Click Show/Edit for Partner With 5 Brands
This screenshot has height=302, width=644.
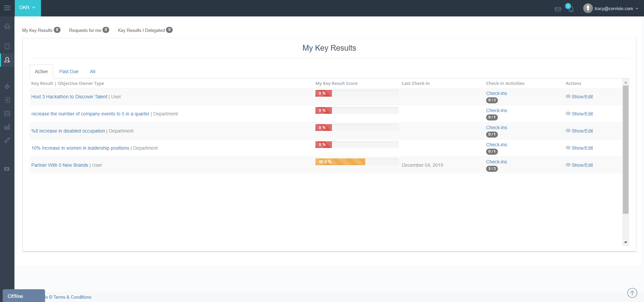point(579,165)
